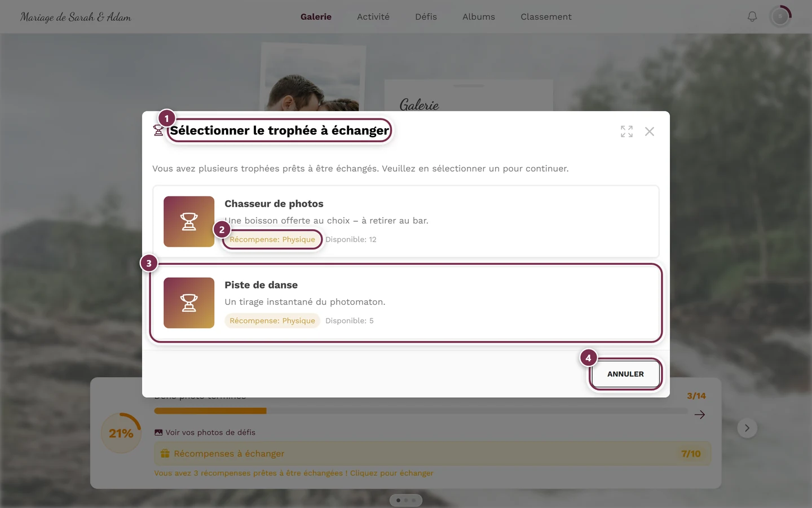
Task: Click the Piste de danse trophy icon
Action: point(189,303)
